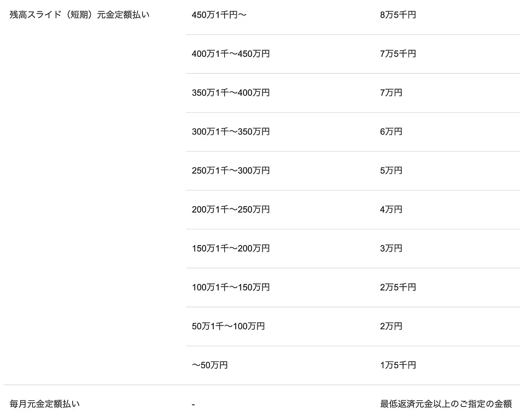Image resolution: width=520 pixels, height=420 pixels.
Task: Click the 残高スライド（短期）元金定額払い row heading
Action: click(x=79, y=15)
